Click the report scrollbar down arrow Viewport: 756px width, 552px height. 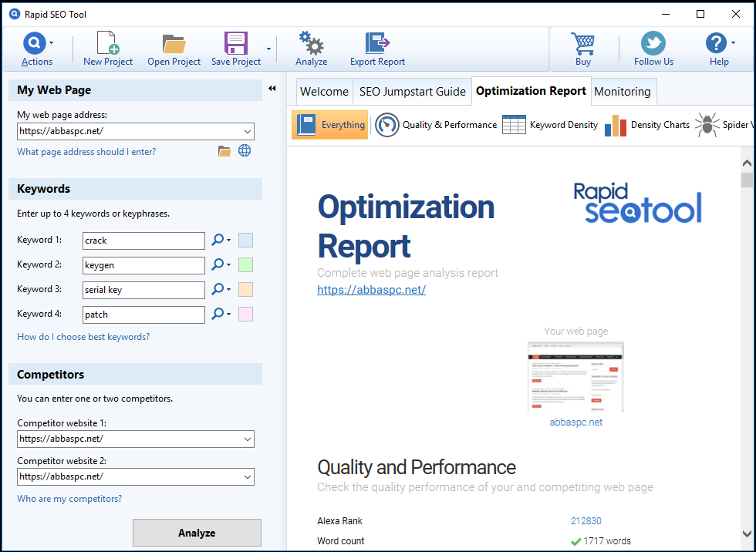point(747,533)
